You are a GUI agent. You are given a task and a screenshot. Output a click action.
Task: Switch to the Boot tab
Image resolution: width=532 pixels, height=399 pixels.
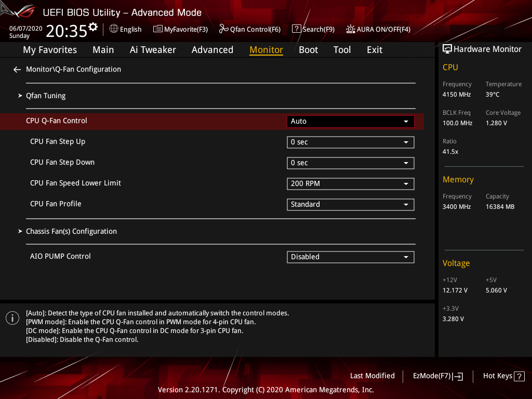pyautogui.click(x=309, y=50)
